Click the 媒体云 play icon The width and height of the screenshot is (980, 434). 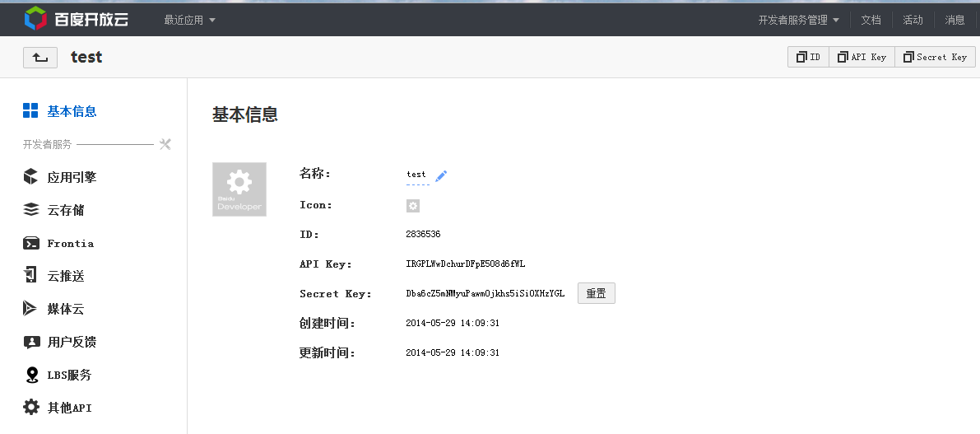[x=30, y=308]
